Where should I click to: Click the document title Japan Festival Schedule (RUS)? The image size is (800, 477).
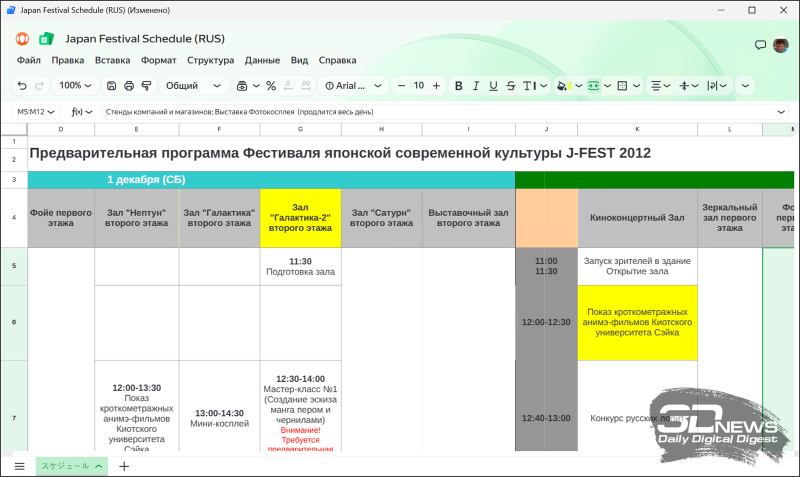(x=145, y=39)
